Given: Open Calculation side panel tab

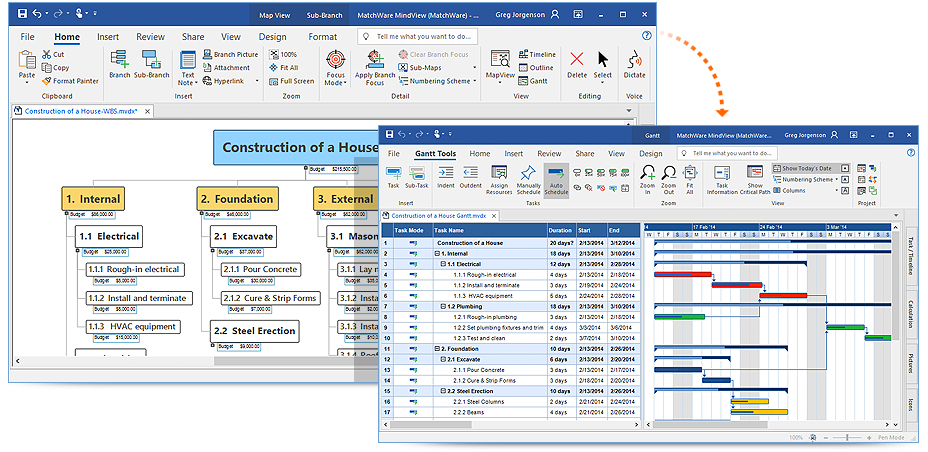Looking at the screenshot, I should tap(910, 314).
